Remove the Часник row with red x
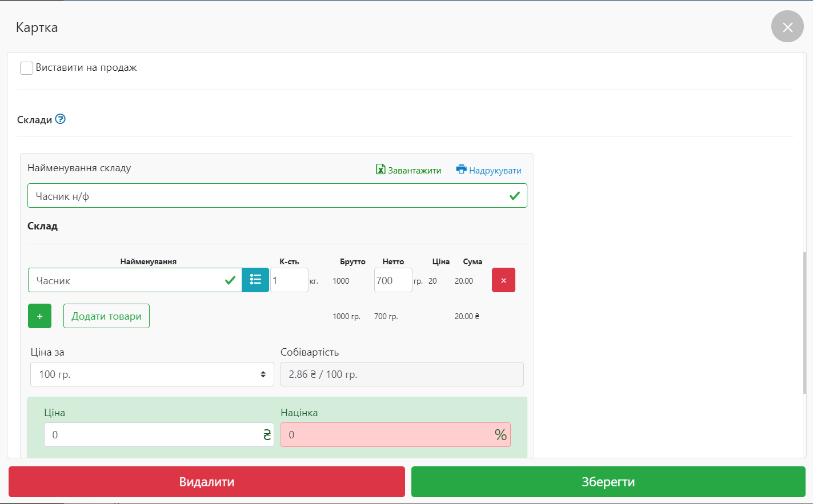 point(503,280)
